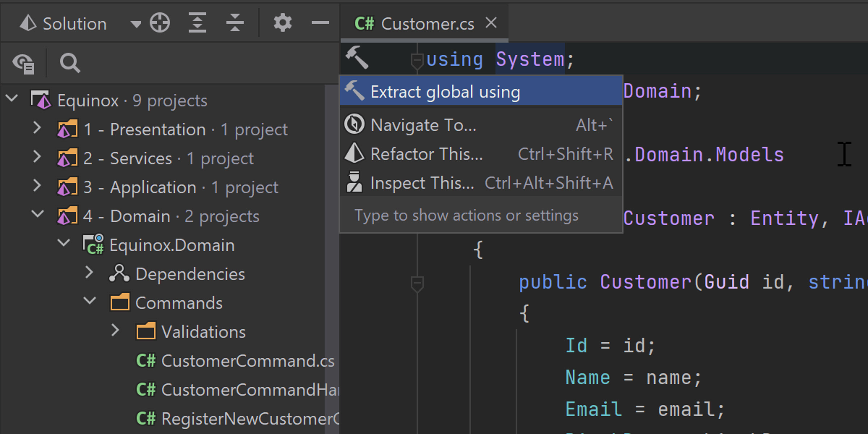Choose Navigate To... from the popup
Screen dimensions: 868x434
(423, 125)
